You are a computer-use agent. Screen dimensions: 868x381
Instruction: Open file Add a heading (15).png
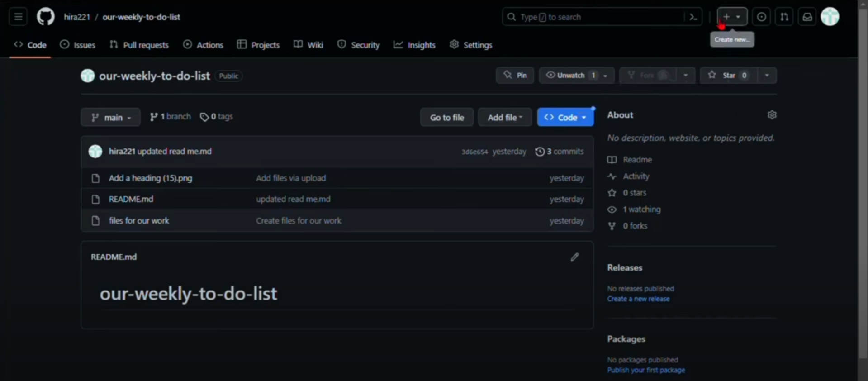[151, 178]
